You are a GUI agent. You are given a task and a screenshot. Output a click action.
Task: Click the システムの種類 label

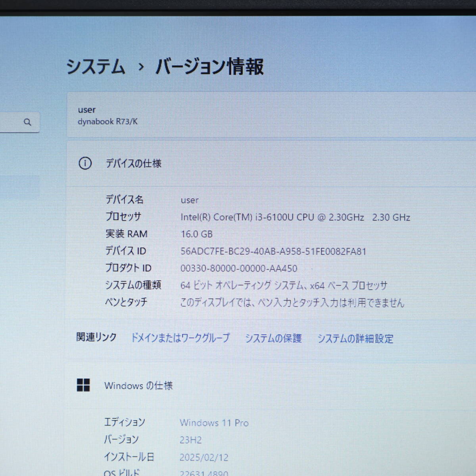pos(133,285)
